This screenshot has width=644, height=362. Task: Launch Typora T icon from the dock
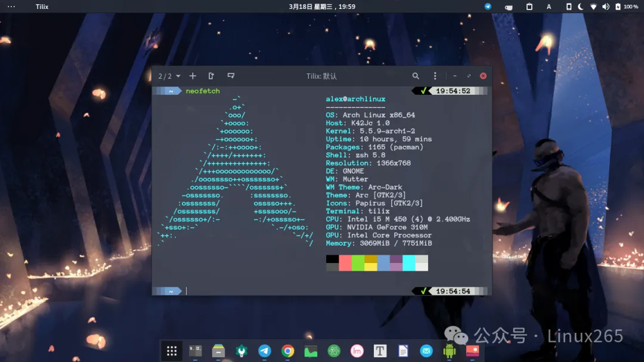tap(380, 351)
